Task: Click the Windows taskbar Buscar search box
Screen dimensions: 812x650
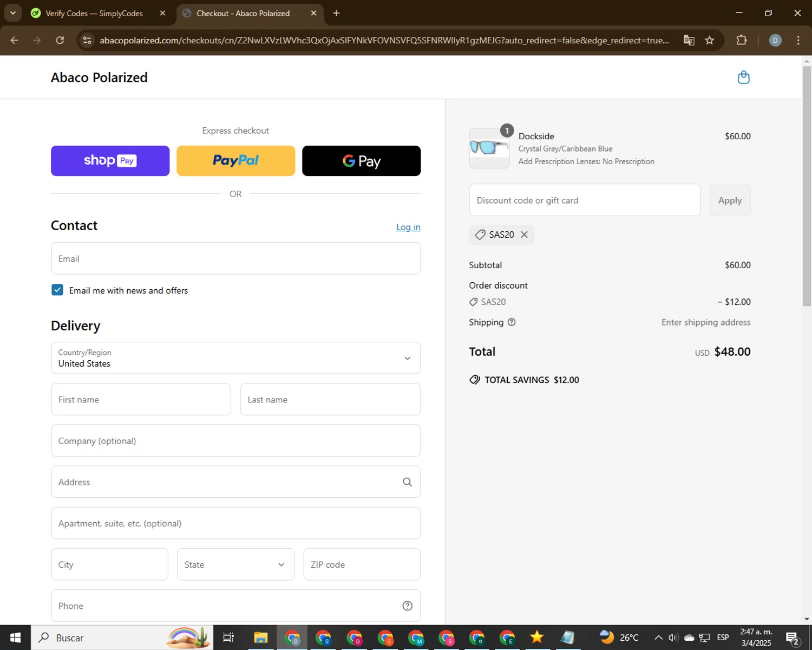Action: click(x=122, y=638)
